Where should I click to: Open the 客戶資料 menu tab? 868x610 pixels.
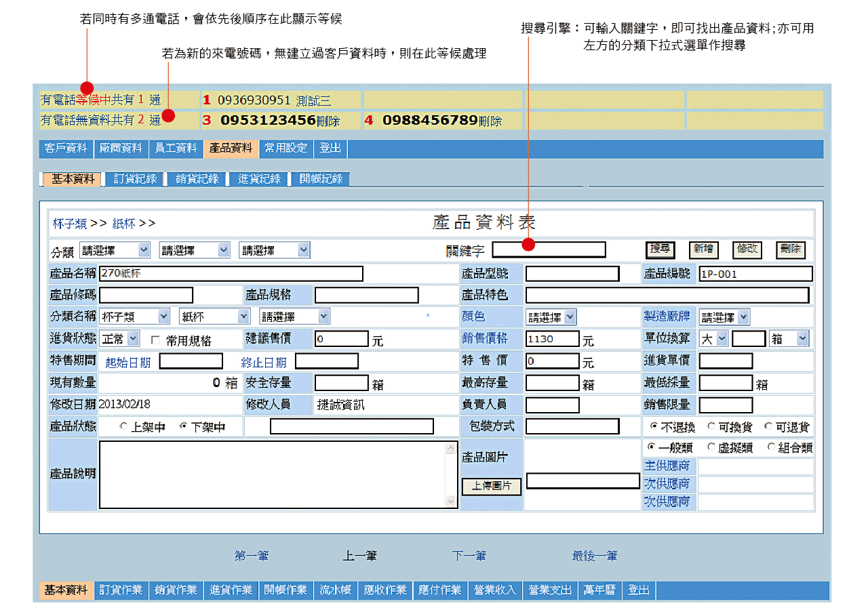coord(66,148)
